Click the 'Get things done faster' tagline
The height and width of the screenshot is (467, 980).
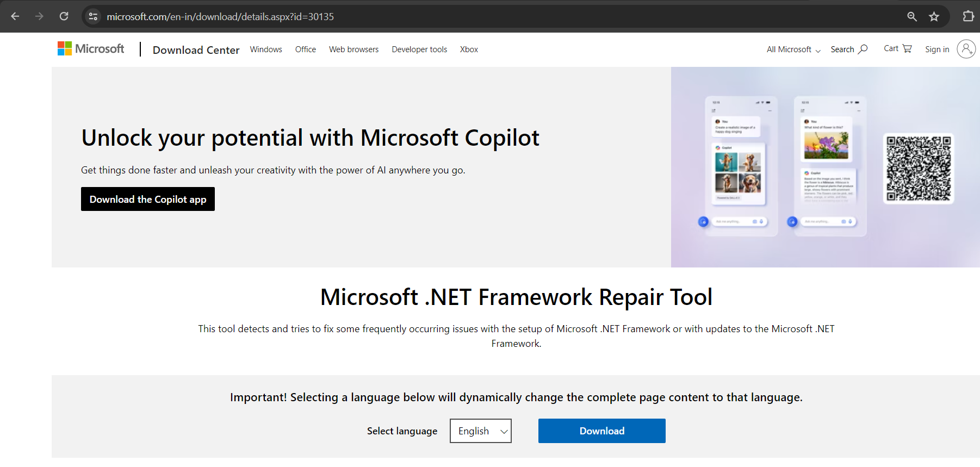point(273,170)
